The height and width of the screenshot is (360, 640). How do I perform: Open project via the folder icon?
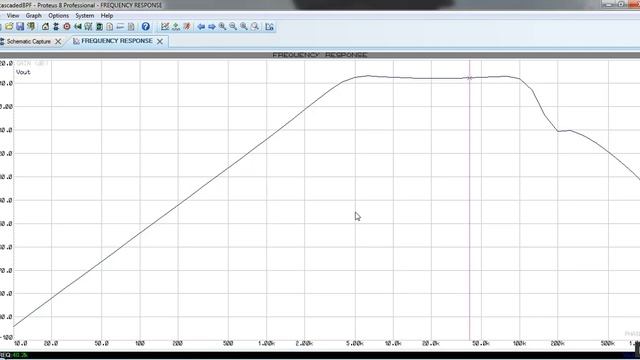(9, 27)
